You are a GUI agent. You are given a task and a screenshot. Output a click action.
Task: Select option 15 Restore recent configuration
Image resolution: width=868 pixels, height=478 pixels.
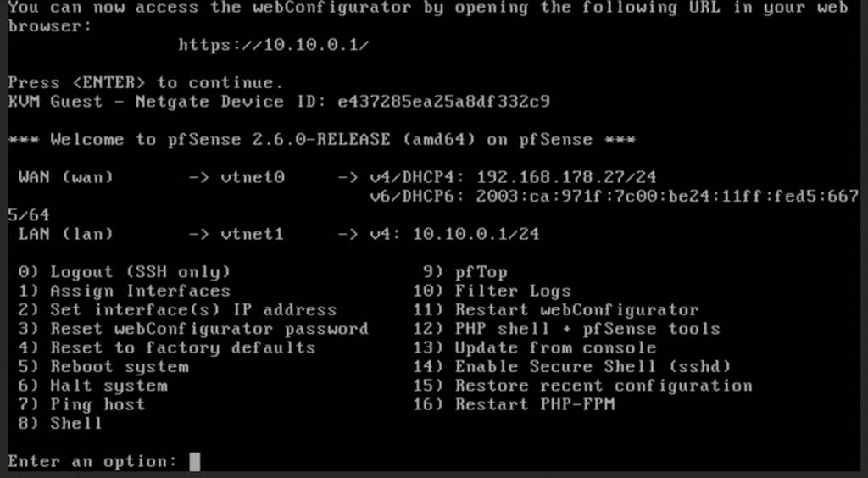coord(582,385)
